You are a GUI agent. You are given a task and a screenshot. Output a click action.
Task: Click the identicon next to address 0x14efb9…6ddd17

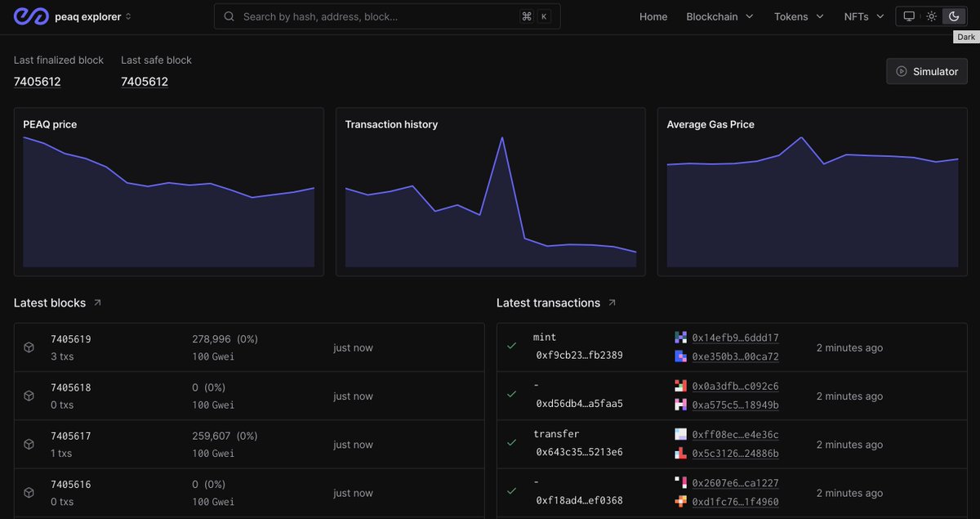click(x=683, y=338)
